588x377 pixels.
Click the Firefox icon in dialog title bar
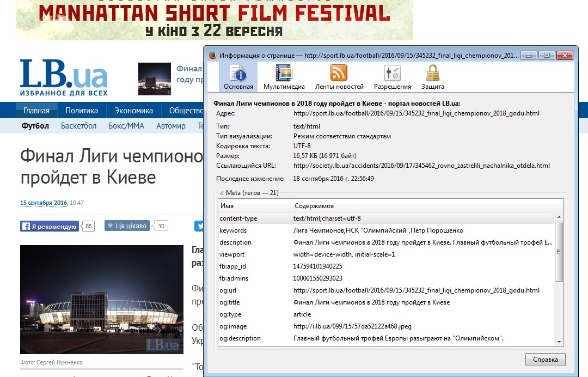coord(213,56)
